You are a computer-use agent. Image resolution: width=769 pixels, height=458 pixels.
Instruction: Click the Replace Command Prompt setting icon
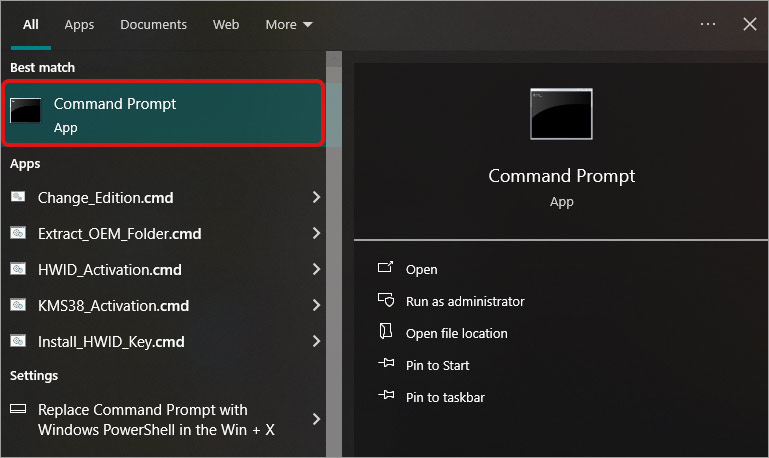pos(18,411)
